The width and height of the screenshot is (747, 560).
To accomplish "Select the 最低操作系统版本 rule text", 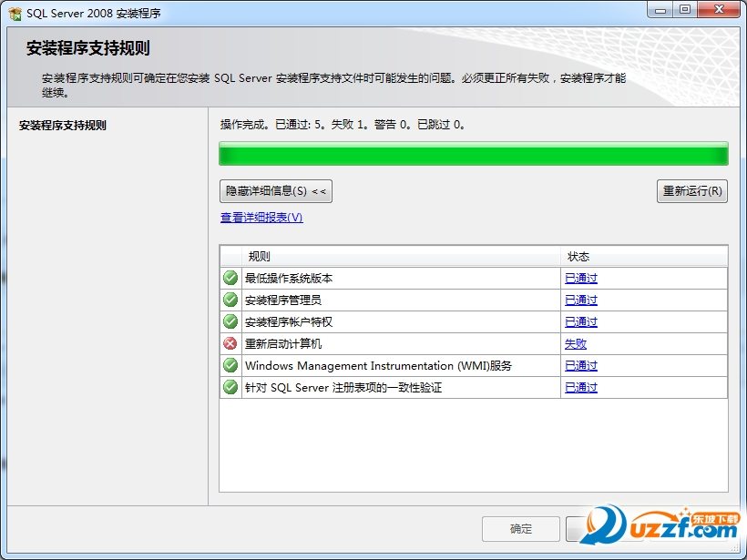I will (289, 278).
